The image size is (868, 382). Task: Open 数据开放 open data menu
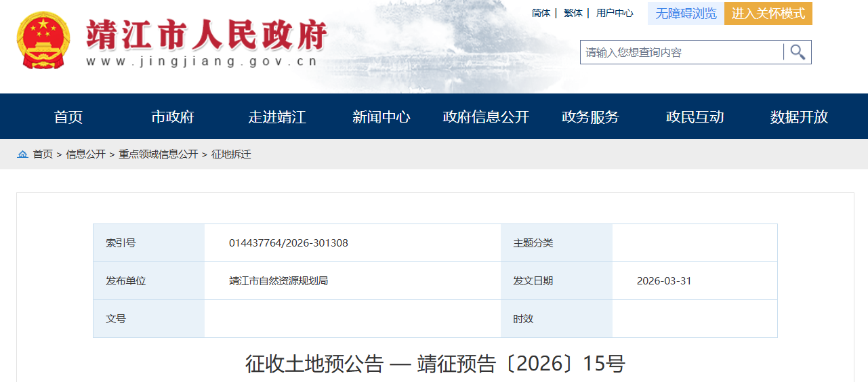pyautogui.click(x=799, y=116)
